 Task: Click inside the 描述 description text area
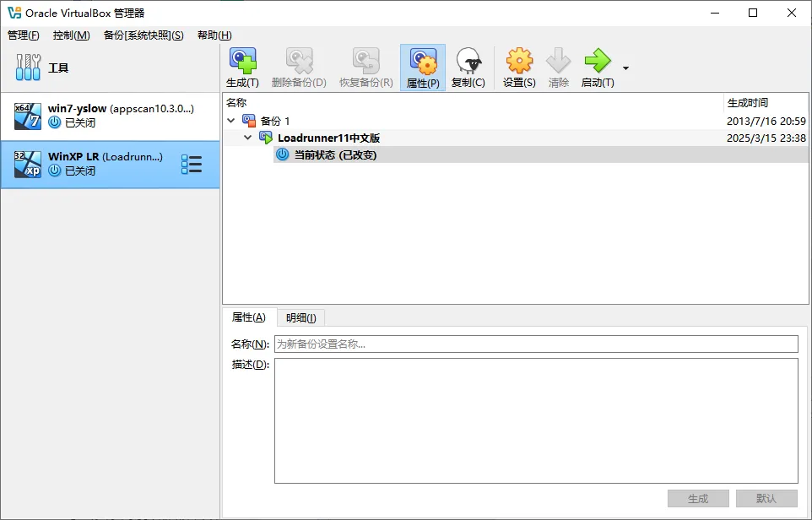pyautogui.click(x=535, y=420)
